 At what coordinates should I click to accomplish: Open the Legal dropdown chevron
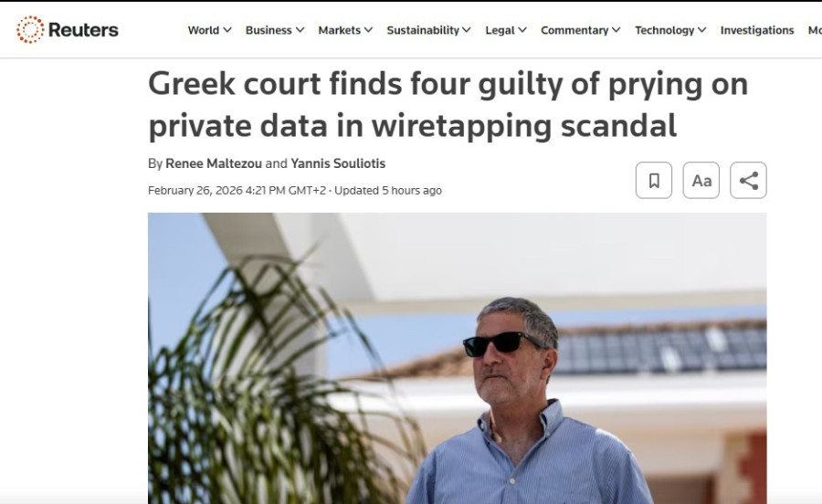point(522,30)
